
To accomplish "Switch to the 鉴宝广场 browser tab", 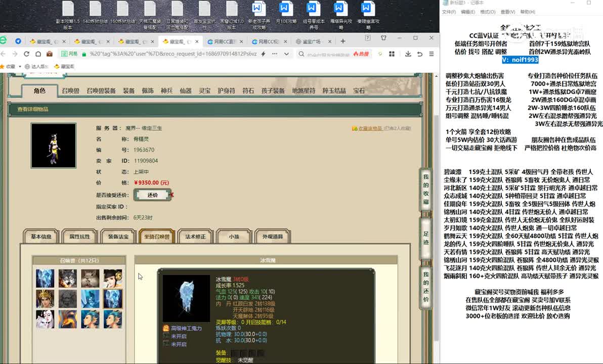I will point(313,41).
